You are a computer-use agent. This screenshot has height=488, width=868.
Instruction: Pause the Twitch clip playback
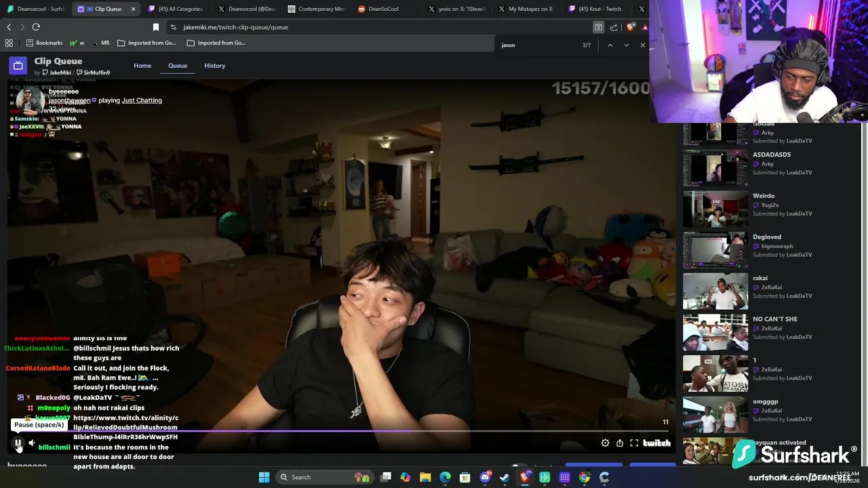(18, 443)
